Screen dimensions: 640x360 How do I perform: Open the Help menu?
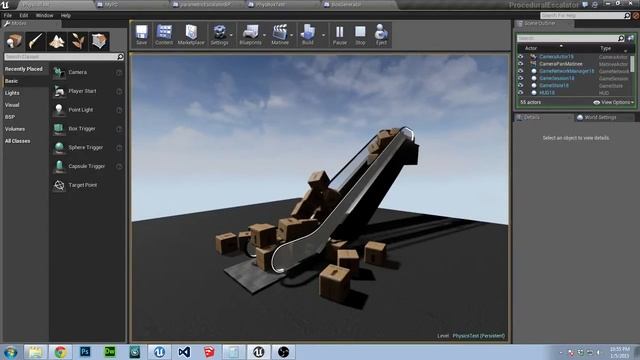66,16
